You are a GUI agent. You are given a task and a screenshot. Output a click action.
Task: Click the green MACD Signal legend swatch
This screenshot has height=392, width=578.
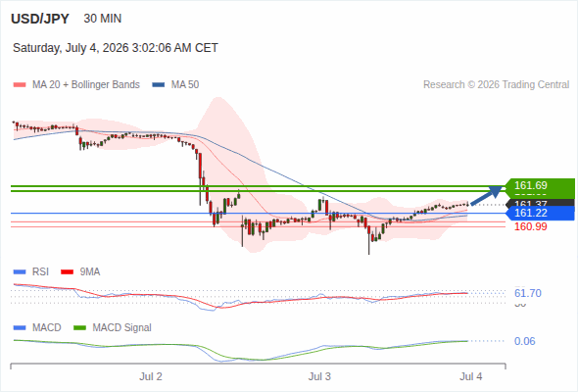point(79,328)
